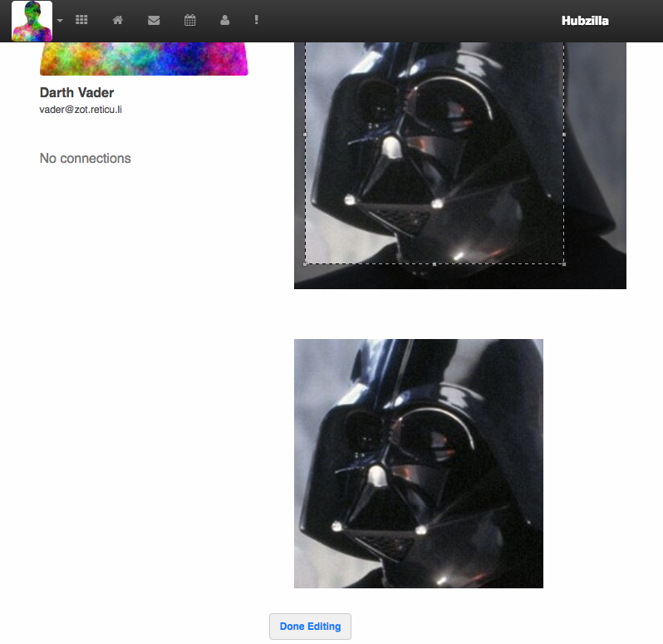Open the calendar events icon

189,20
